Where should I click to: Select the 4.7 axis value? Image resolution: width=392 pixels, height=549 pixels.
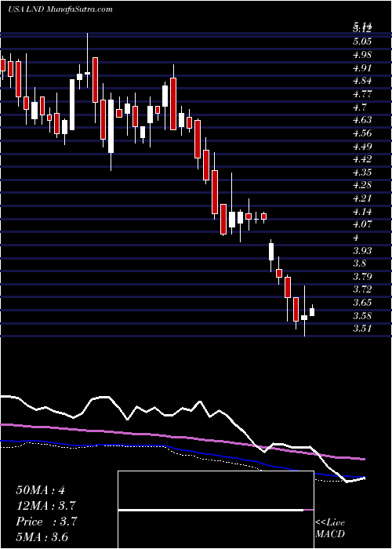click(360, 107)
